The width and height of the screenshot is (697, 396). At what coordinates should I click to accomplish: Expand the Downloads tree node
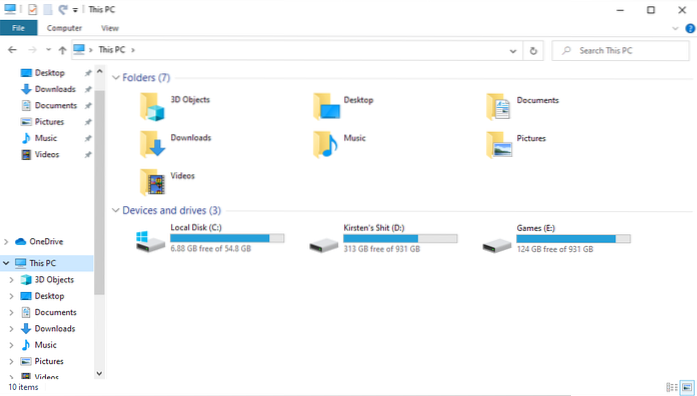tap(12, 329)
